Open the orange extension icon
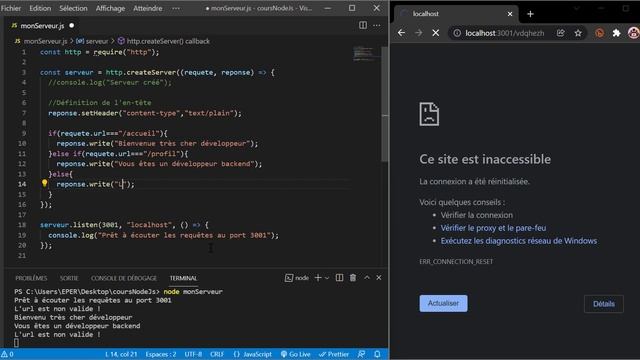The image size is (640, 360). (x=599, y=33)
